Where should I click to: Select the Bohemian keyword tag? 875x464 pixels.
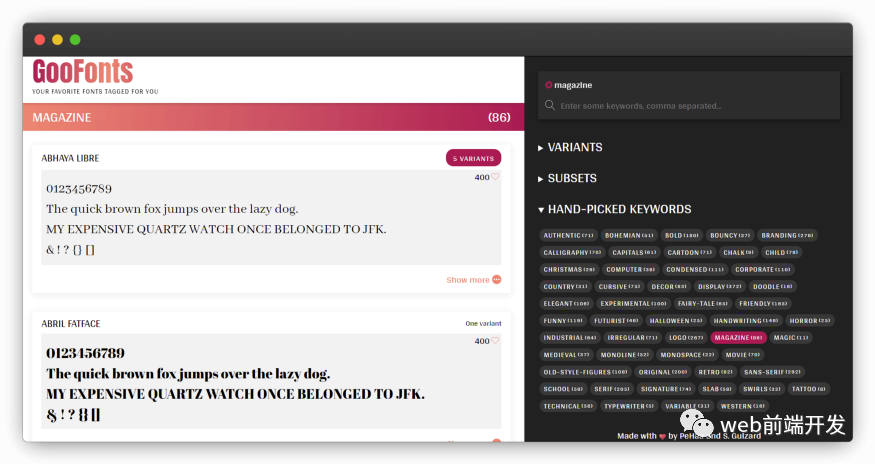(629, 235)
